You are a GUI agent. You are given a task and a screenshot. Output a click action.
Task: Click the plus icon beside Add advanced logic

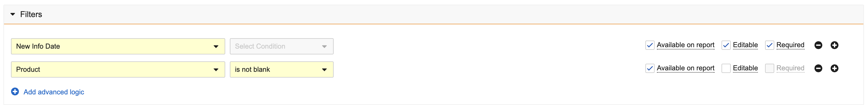click(x=15, y=92)
